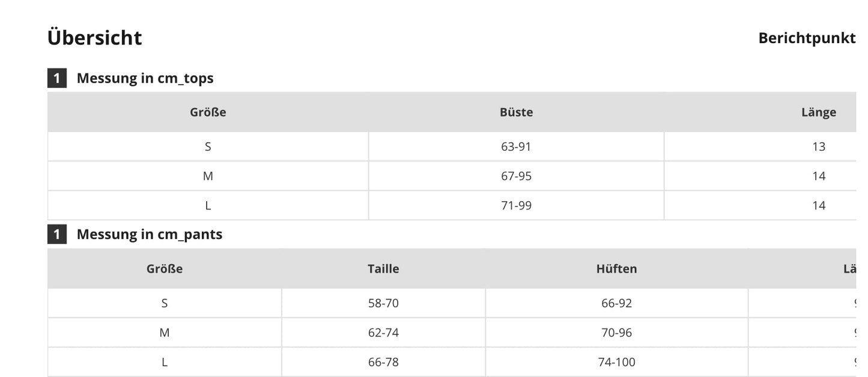Click the length value 13 for size S
Image resolution: width=868 pixels, height=377 pixels.
[818, 146]
